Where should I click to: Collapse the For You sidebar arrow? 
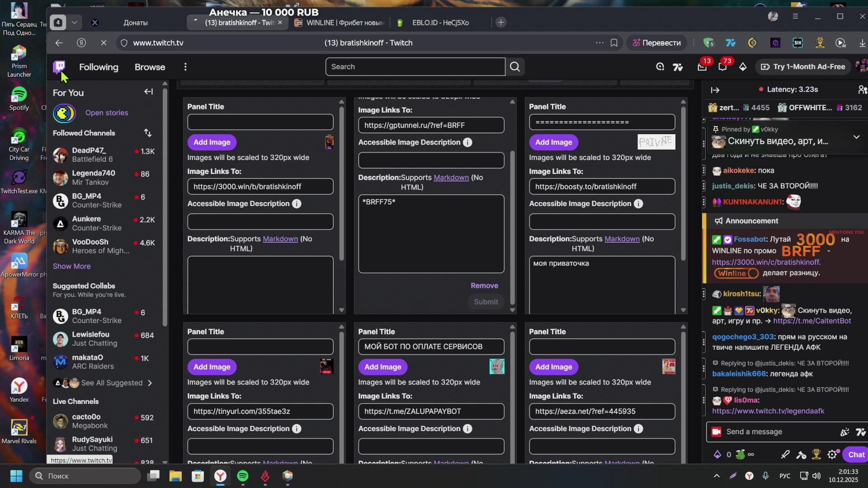[148, 92]
